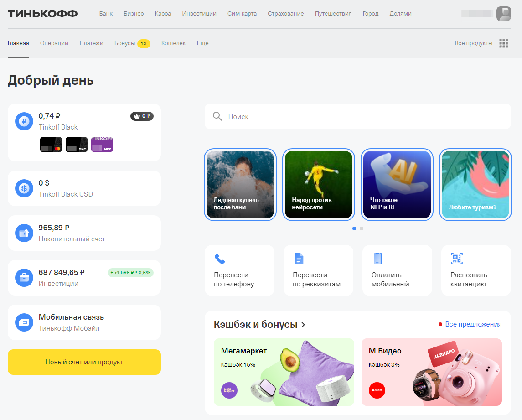Click the М.Видео red logo circle
Viewport: 522px width, 420px height.
click(377, 390)
